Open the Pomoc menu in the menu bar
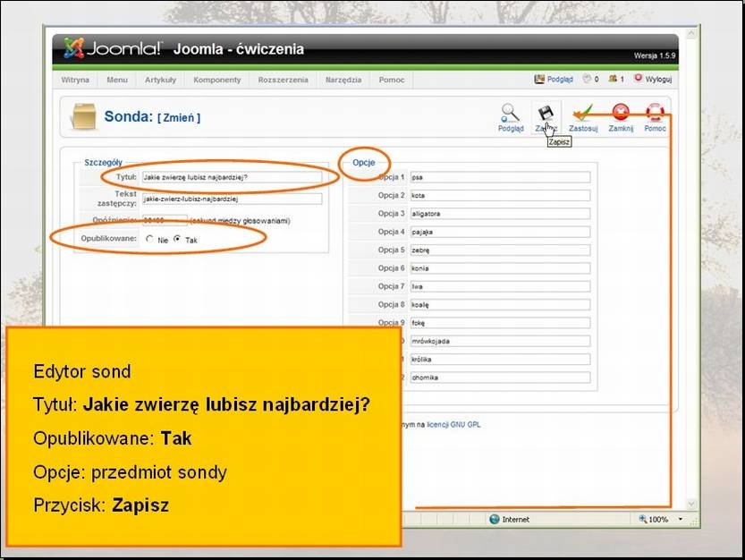 392,80
